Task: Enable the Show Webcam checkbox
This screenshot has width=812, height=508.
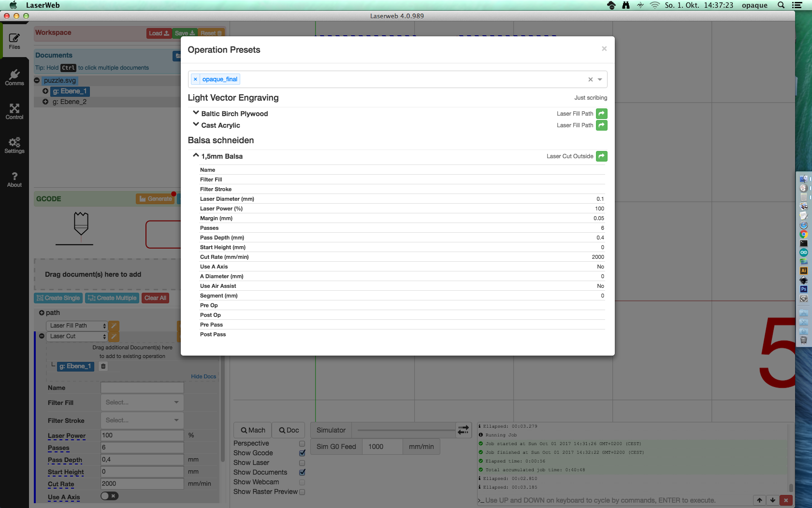Action: [x=302, y=482]
